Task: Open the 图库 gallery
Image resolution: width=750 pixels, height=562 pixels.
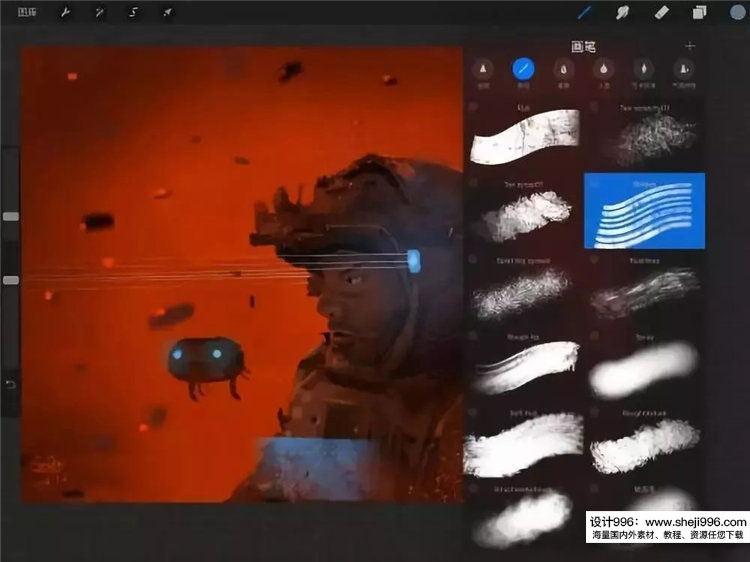Action: 27,12
